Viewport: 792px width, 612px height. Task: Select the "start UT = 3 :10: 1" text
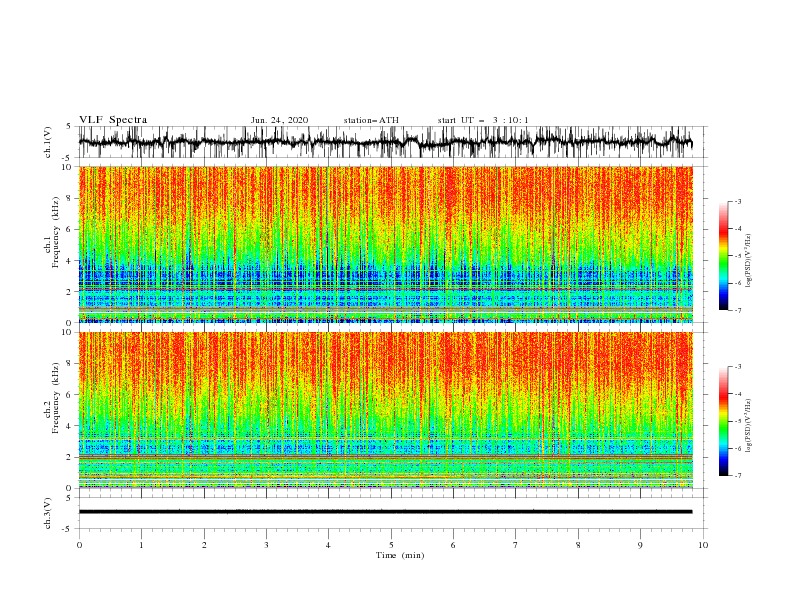click(483, 120)
